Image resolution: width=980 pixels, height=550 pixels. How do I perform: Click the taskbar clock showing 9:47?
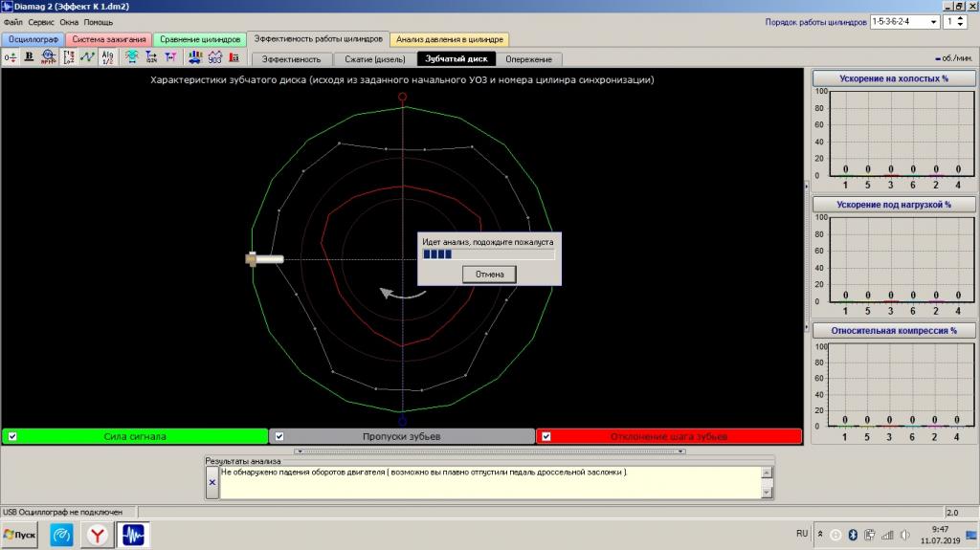940,529
